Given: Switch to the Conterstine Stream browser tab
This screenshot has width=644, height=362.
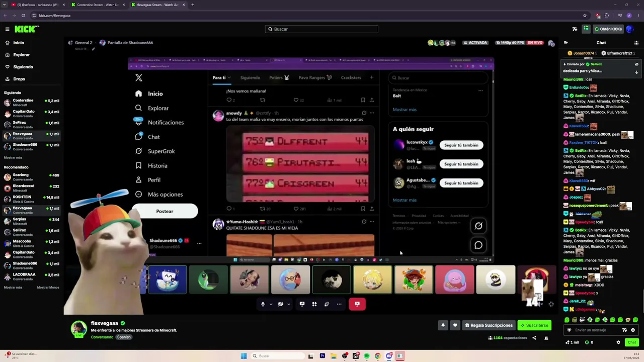Looking at the screenshot, I should 97,5.
